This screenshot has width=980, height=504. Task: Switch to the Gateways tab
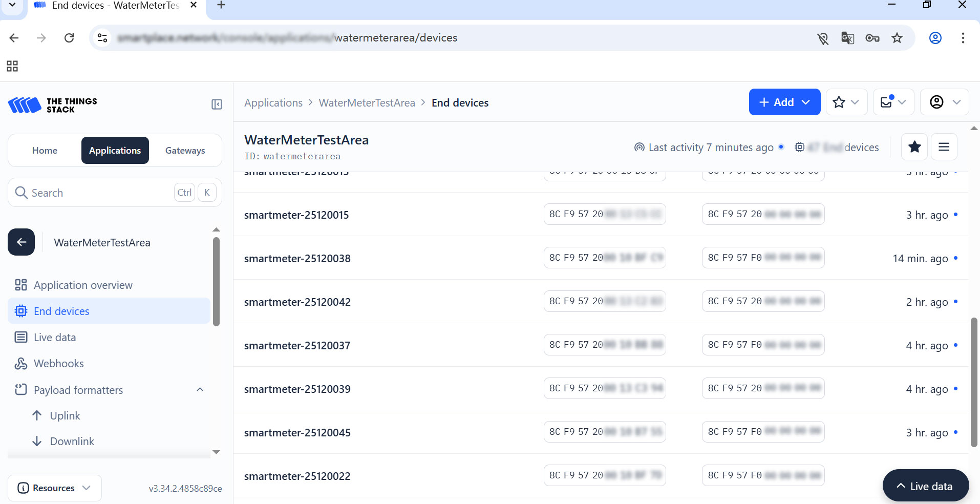coord(185,151)
